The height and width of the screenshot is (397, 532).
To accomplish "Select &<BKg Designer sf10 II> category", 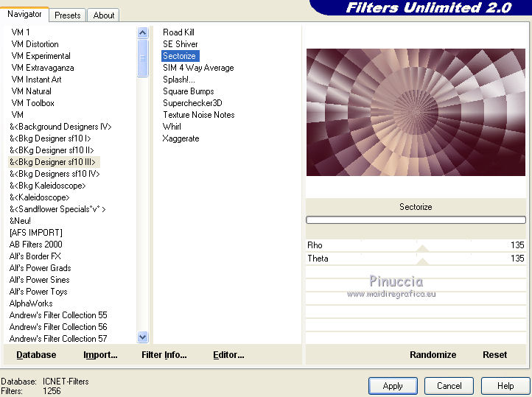I will pyautogui.click(x=52, y=150).
